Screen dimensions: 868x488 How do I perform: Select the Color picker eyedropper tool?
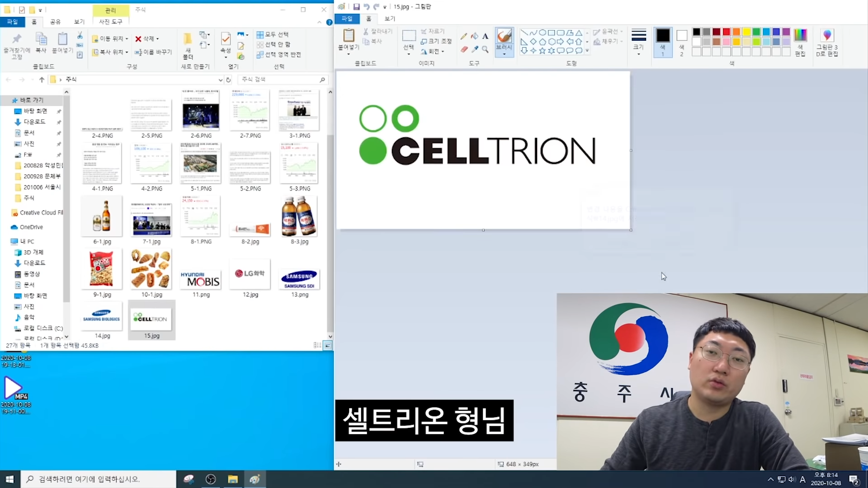(x=474, y=49)
